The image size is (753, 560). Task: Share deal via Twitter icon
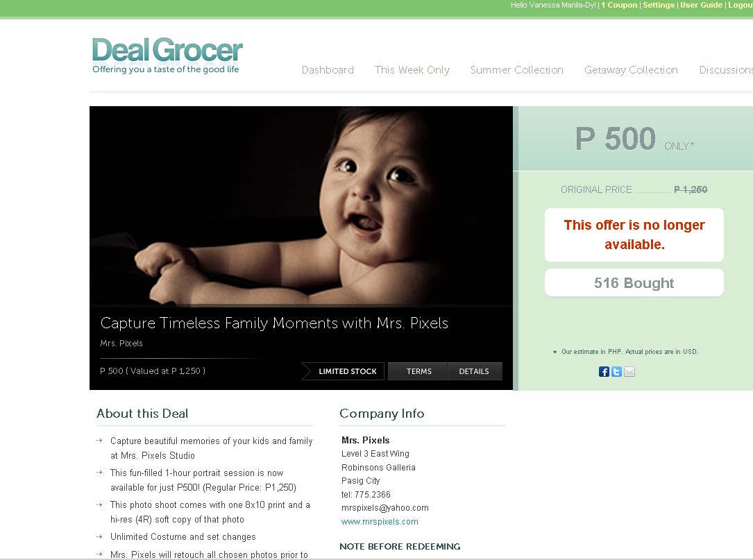[616, 372]
